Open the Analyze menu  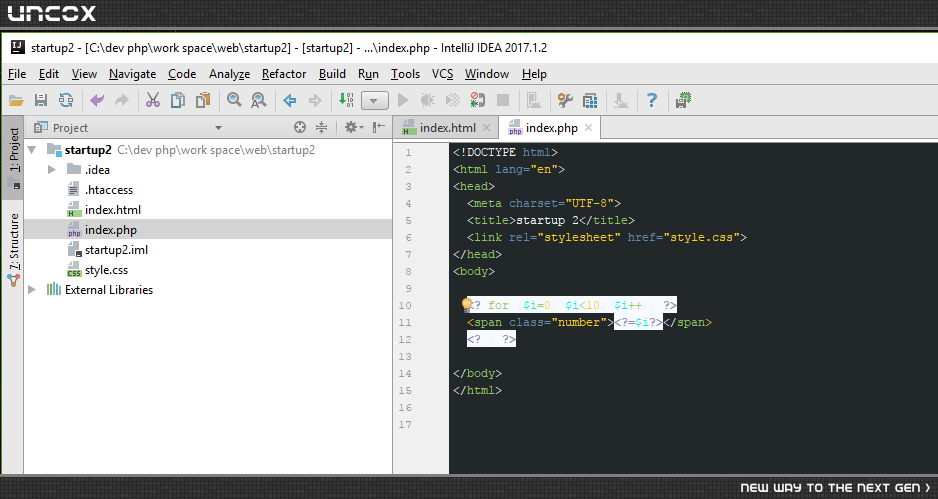point(230,74)
